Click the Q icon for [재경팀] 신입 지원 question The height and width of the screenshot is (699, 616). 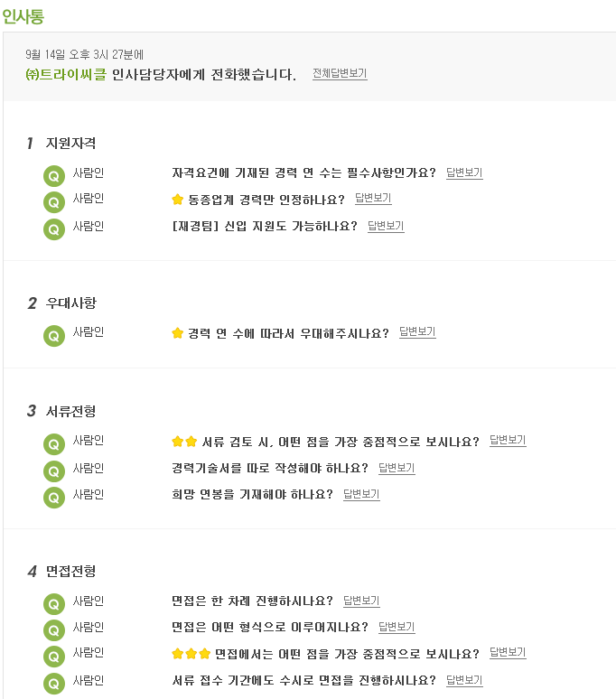click(54, 229)
